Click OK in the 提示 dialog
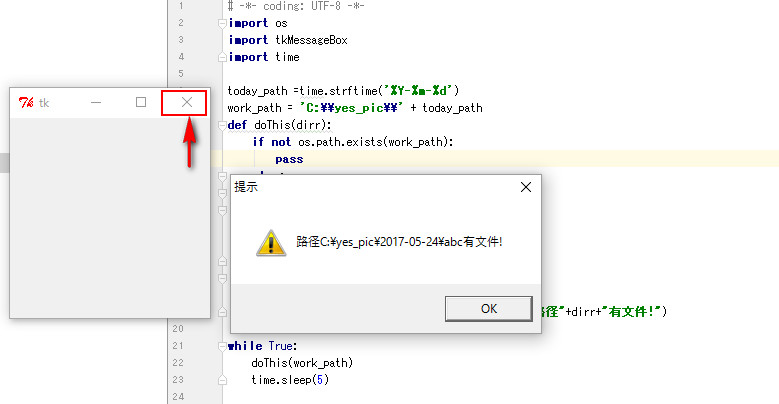The height and width of the screenshot is (404, 779). point(488,309)
